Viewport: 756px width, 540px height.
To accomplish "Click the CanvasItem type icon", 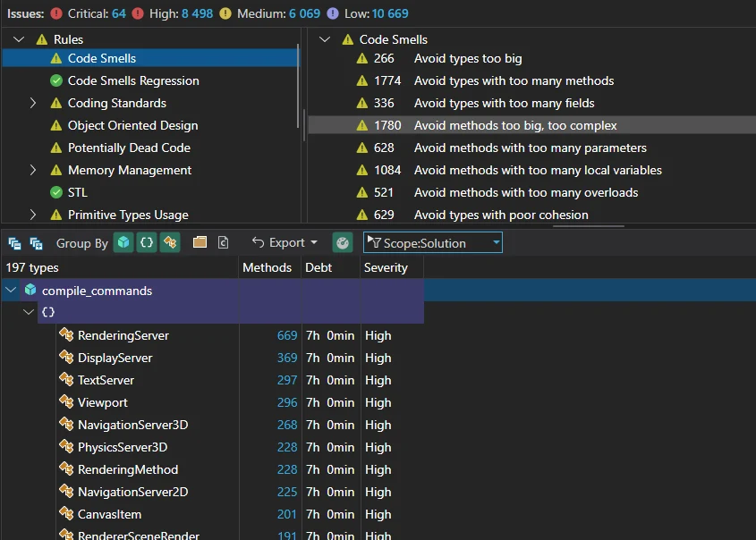I will click(66, 513).
